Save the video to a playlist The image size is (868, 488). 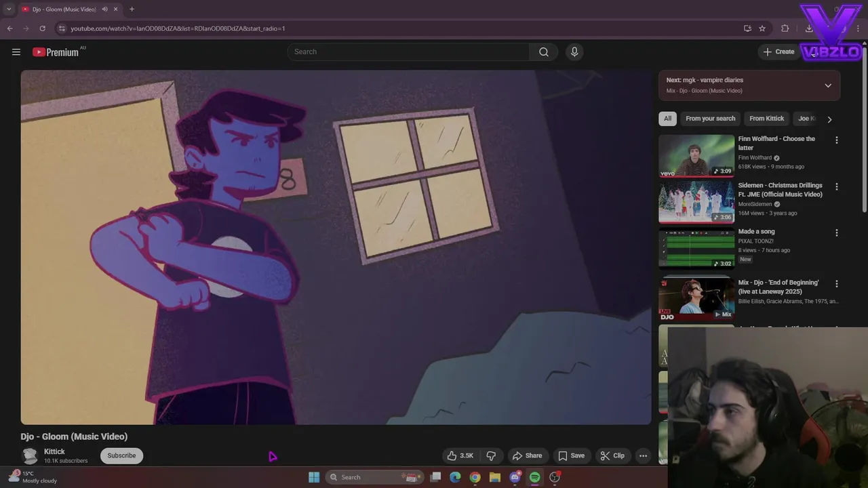[x=571, y=455]
